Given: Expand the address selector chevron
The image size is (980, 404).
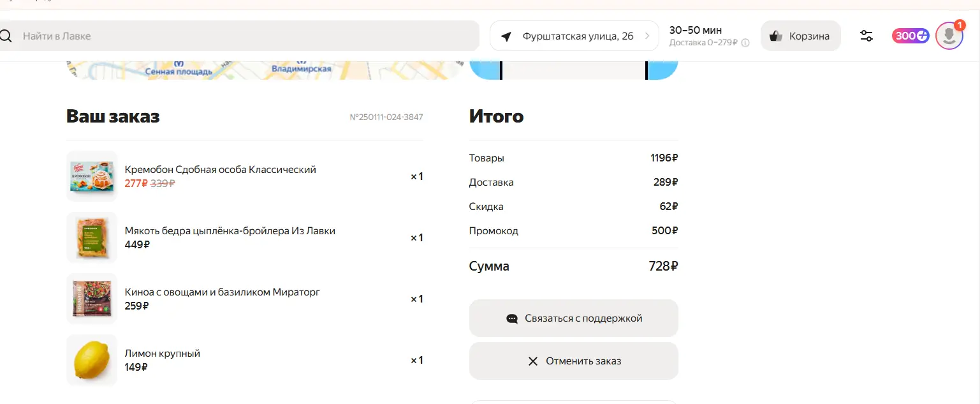Looking at the screenshot, I should pos(648,36).
